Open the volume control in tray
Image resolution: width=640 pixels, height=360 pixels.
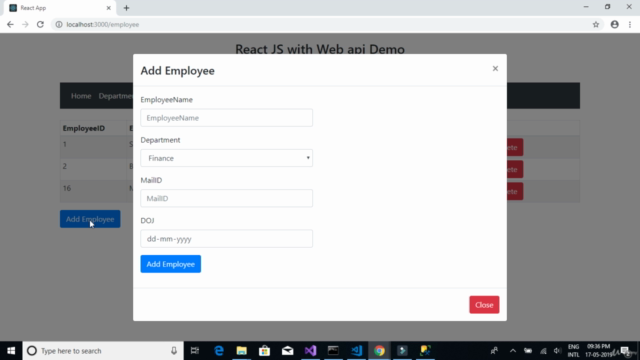click(558, 351)
